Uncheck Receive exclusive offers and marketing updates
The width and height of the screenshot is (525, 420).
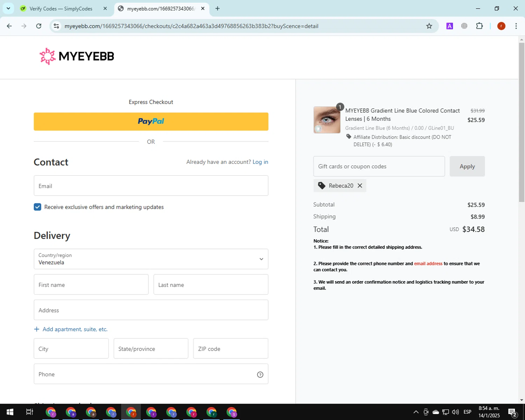37,207
